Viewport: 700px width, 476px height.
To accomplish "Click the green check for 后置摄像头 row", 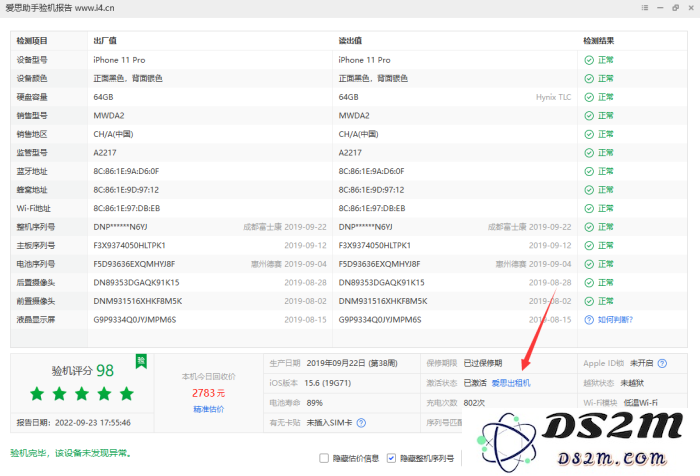I will (x=589, y=283).
